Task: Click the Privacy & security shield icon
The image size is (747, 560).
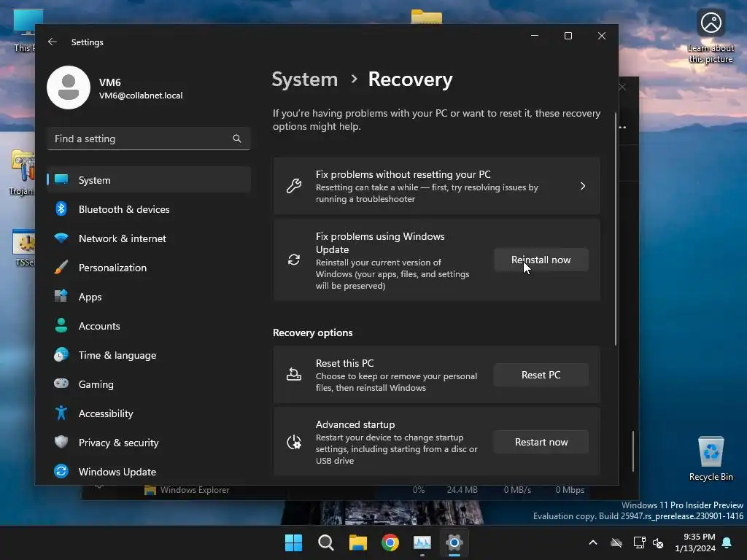Action: [61, 443]
